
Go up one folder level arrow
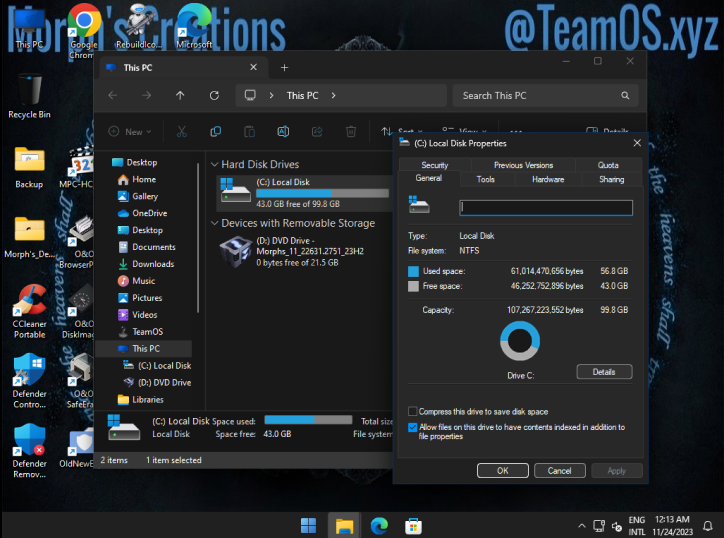click(180, 96)
